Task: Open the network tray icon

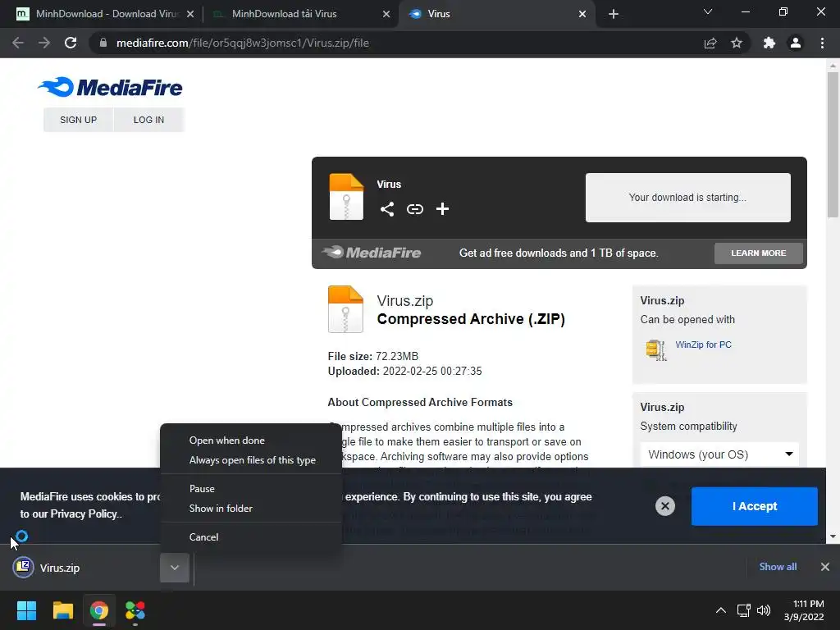Action: click(743, 610)
